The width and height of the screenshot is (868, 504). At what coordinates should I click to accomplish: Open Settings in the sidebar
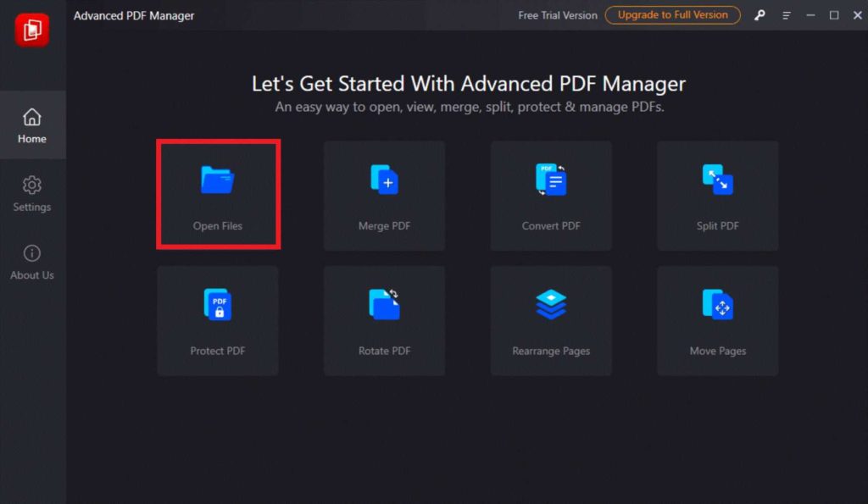point(32,194)
